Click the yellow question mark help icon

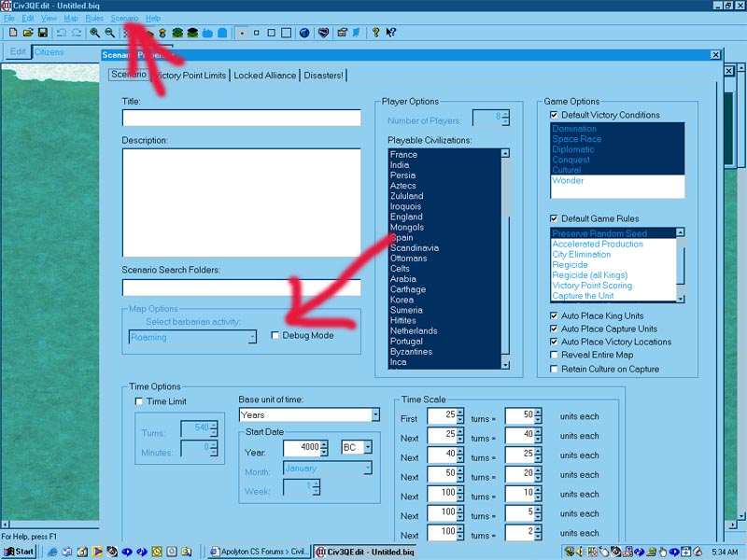(375, 33)
